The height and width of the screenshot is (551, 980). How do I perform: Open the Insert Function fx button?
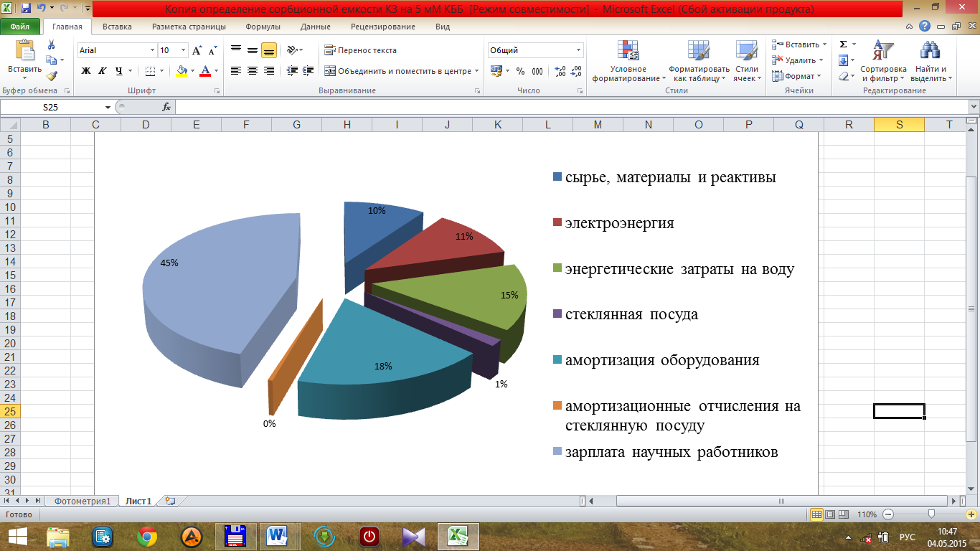pos(166,107)
